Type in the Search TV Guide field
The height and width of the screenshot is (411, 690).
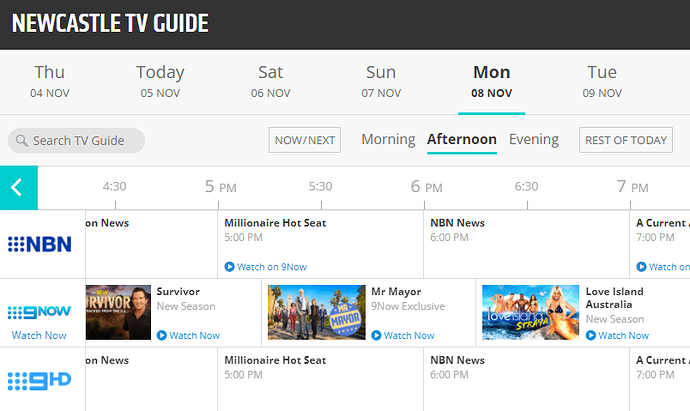point(85,141)
